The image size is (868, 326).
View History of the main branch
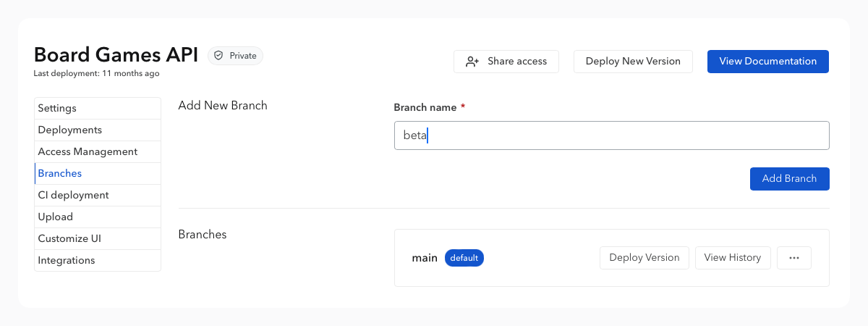(732, 258)
